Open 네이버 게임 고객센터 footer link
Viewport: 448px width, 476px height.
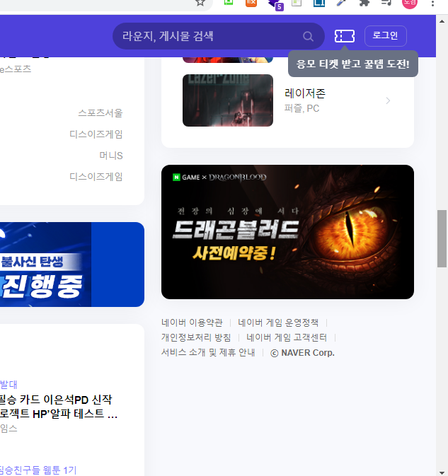(x=287, y=337)
